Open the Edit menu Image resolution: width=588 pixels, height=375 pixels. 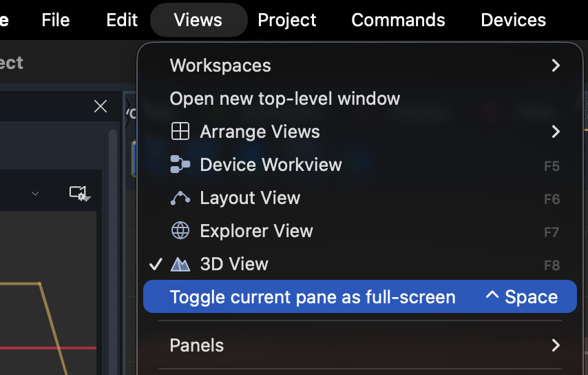122,20
